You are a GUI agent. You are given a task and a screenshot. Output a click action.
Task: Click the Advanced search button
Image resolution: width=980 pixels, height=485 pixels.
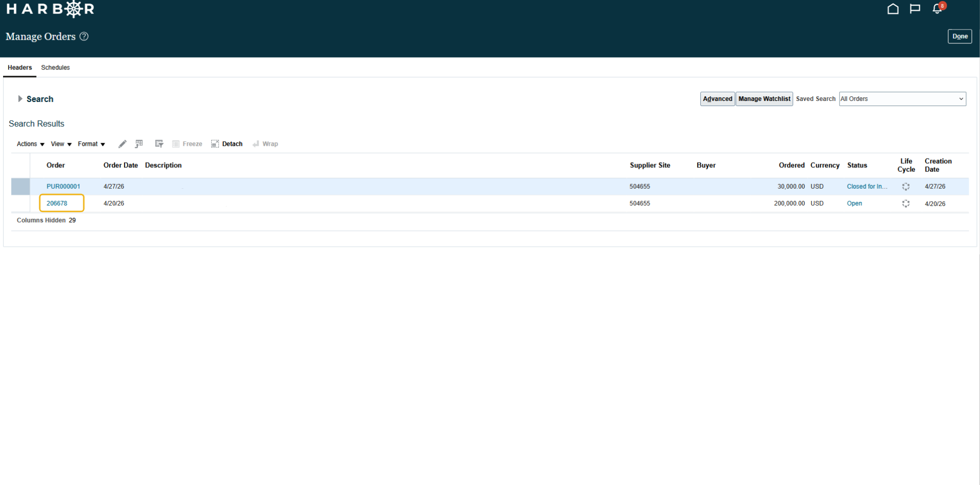click(717, 99)
